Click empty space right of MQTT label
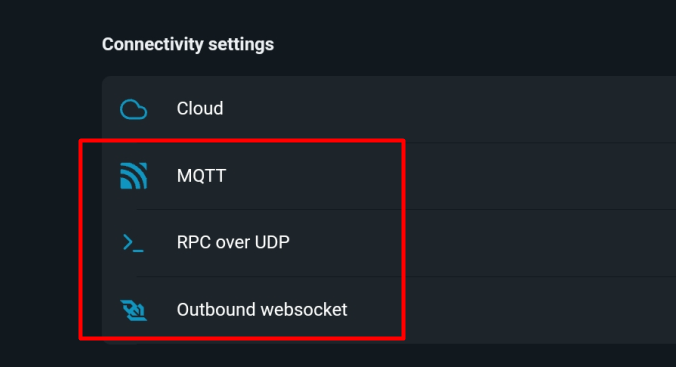 pyautogui.click(x=474, y=176)
